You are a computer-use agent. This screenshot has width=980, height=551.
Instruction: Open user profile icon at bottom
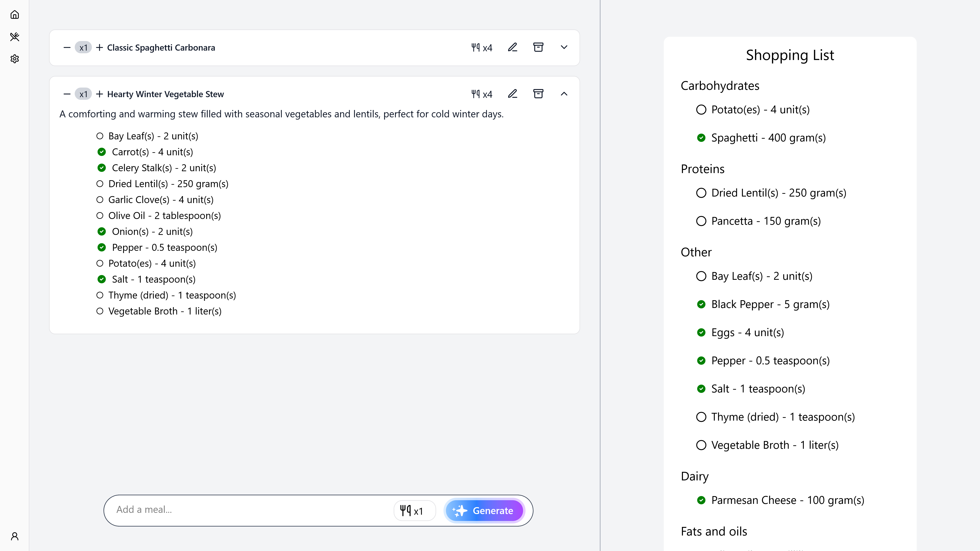(x=14, y=536)
